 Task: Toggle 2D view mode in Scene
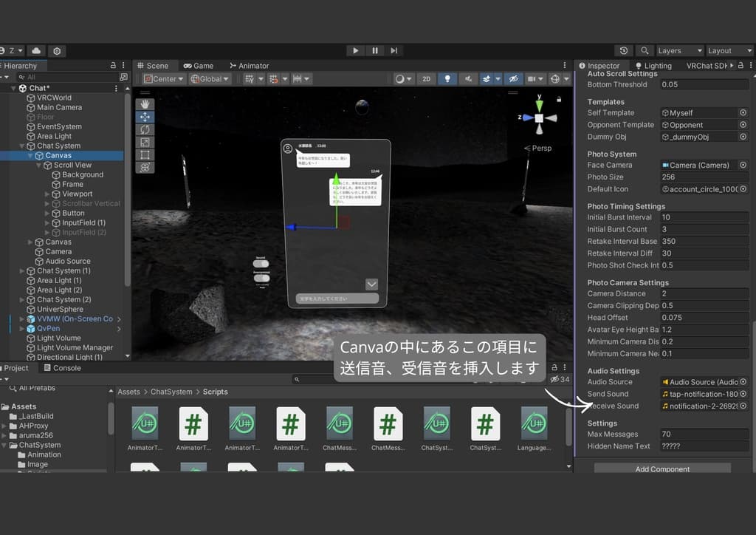point(426,79)
